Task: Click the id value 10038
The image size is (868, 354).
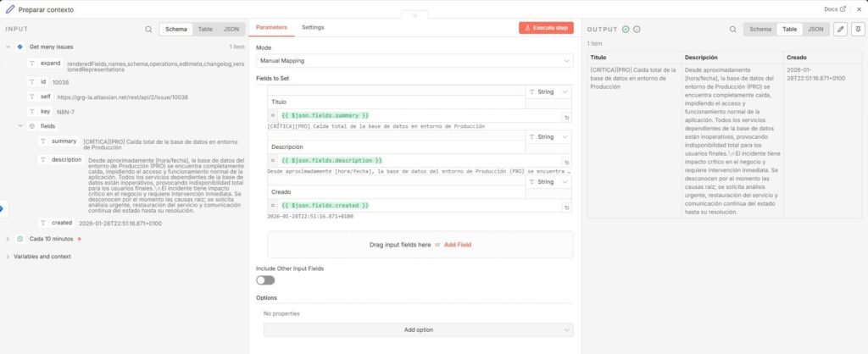Action: [60, 82]
